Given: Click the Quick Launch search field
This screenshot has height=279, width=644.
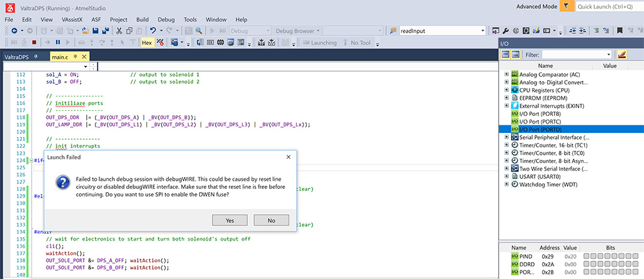Looking at the screenshot, I should pyautogui.click(x=609, y=6).
